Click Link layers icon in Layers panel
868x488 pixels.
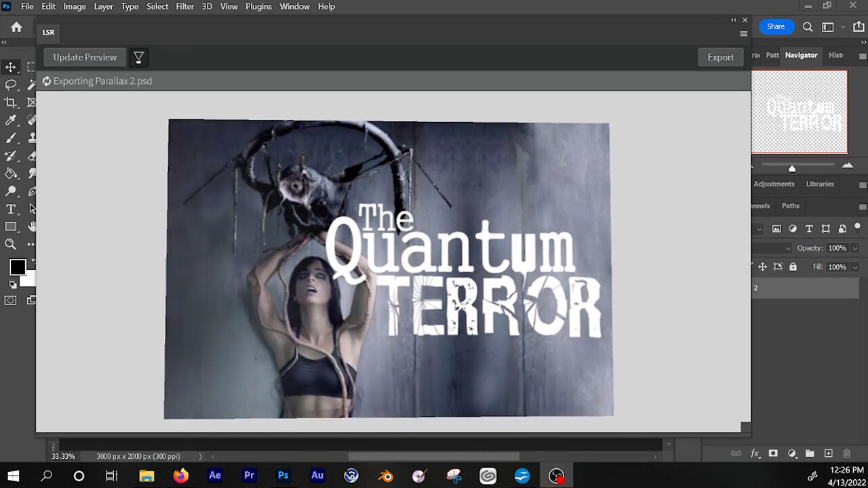(x=736, y=453)
